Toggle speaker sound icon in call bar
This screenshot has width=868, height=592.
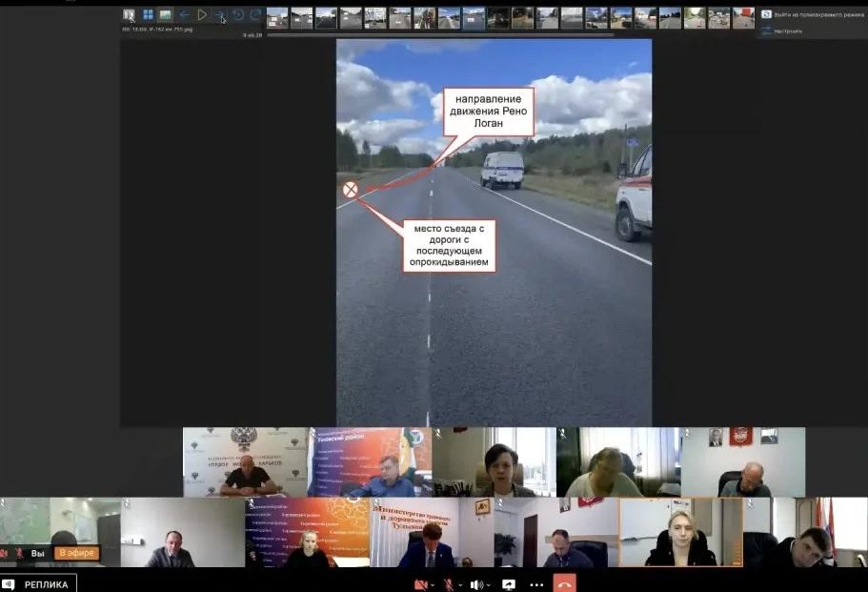click(x=475, y=584)
